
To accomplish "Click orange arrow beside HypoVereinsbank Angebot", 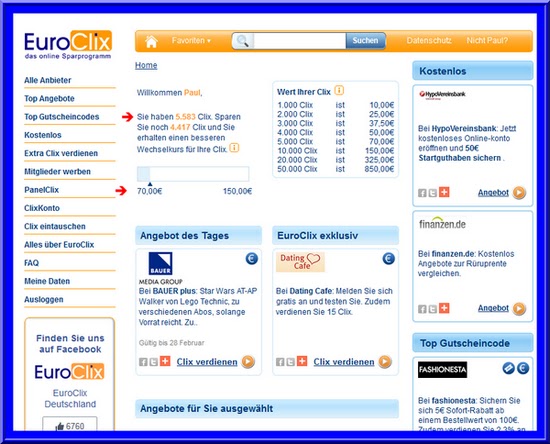I will coord(519,193).
